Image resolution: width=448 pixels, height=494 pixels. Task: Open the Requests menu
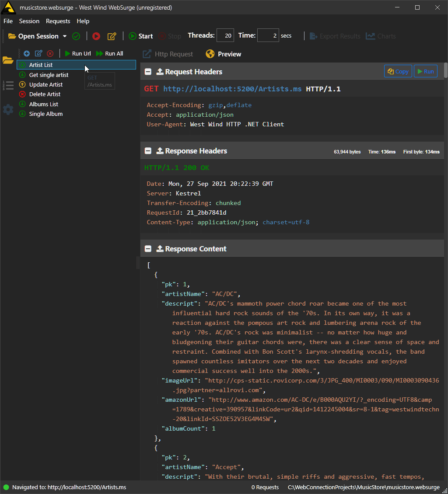pyautogui.click(x=58, y=21)
